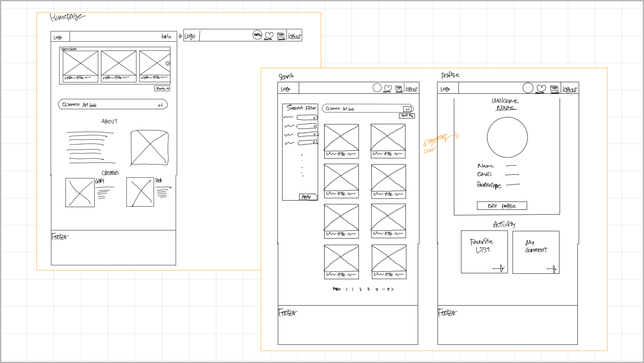Expand the fourth Search Filter dropdown
The width and height of the screenshot is (644, 363).
pos(308,142)
